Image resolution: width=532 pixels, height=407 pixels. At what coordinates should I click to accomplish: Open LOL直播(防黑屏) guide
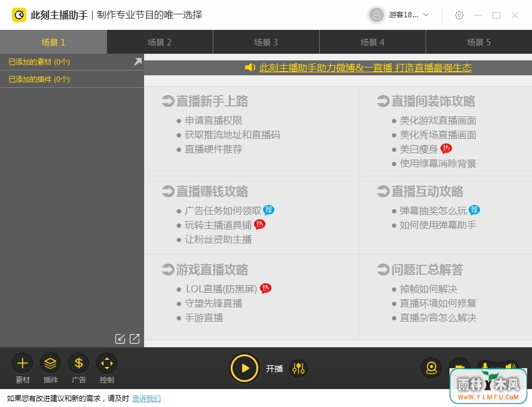[x=222, y=289]
